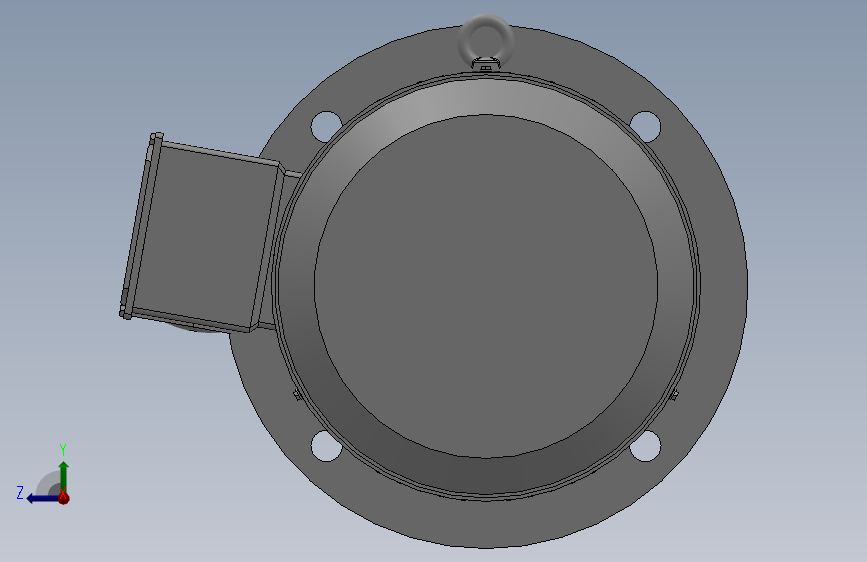Click the red X axis origin dot
This screenshot has width=867, height=562.
point(64,498)
